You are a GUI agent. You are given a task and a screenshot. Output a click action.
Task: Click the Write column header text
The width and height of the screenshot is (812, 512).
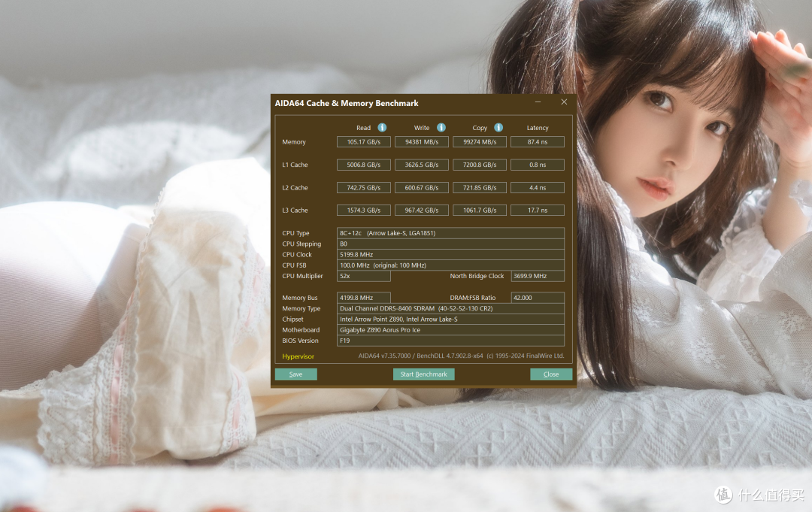click(422, 128)
